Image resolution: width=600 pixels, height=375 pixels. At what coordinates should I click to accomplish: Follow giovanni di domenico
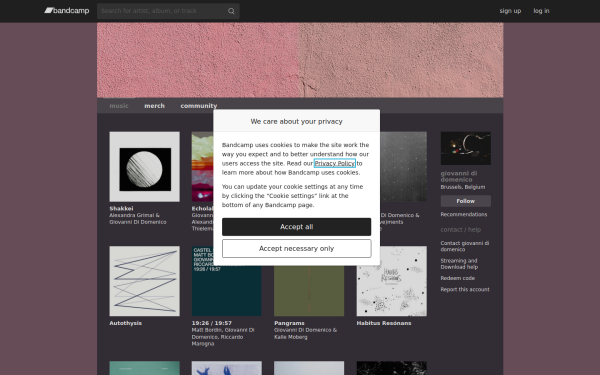click(x=466, y=201)
